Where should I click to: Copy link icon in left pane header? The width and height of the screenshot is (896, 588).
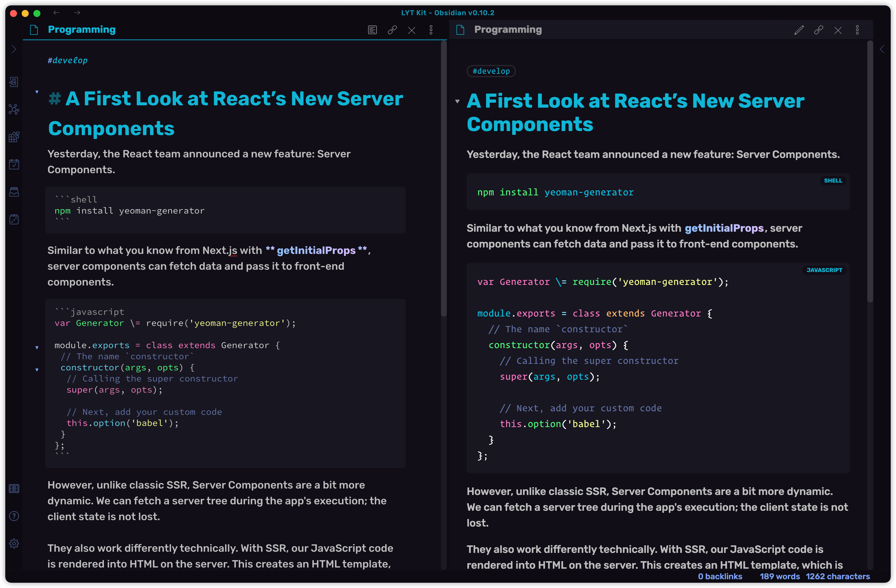[392, 30]
